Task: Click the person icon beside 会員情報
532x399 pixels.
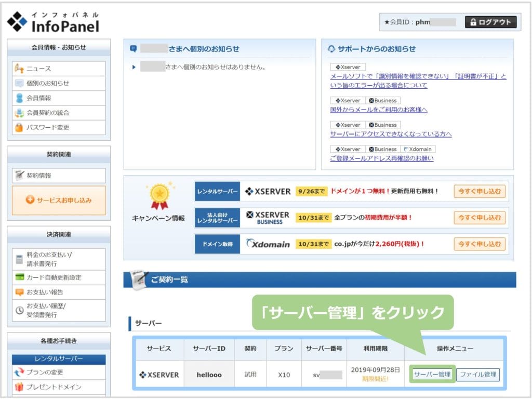Action: 19,98
